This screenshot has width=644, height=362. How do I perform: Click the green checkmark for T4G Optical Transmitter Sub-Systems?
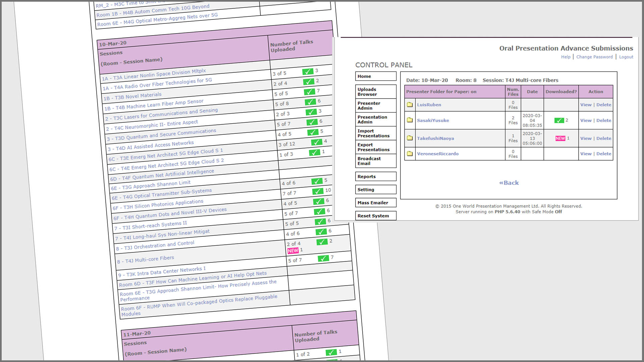[x=317, y=191]
